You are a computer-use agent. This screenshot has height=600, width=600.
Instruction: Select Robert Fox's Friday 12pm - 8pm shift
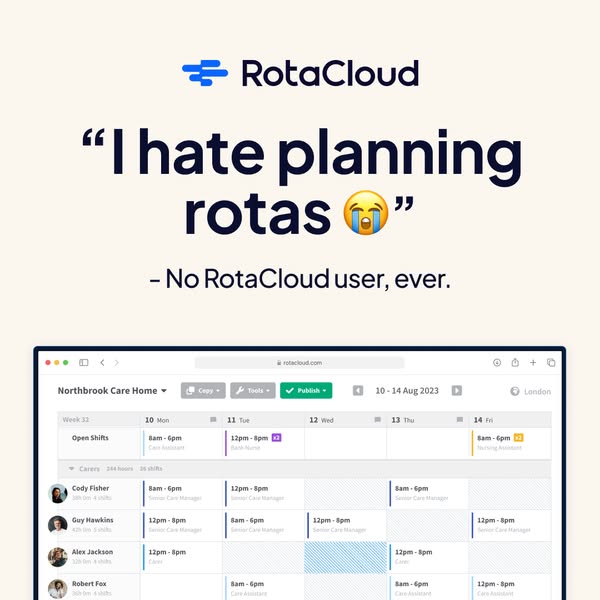pos(511,588)
